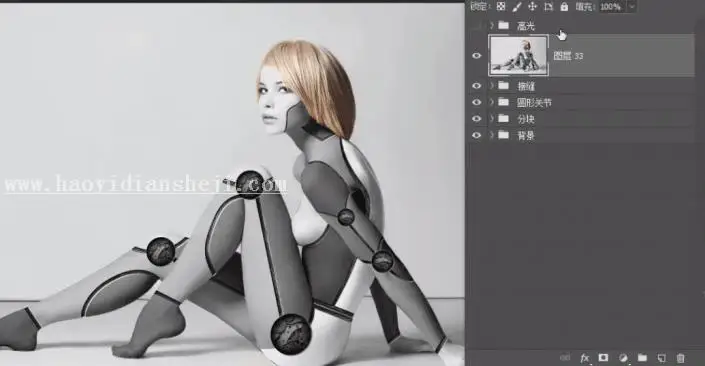Hide the 背景 group eye icon
The height and width of the screenshot is (366, 705).
click(477, 135)
